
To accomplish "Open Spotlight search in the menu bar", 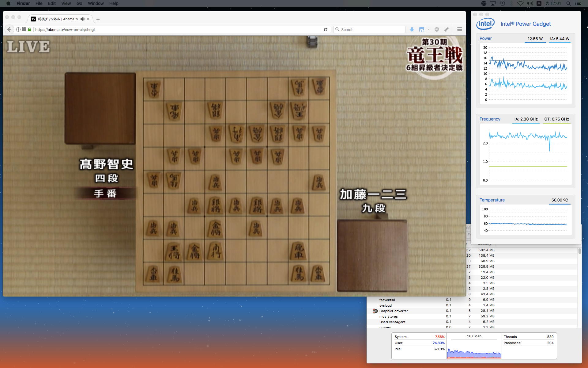I will pyautogui.click(x=568, y=3).
